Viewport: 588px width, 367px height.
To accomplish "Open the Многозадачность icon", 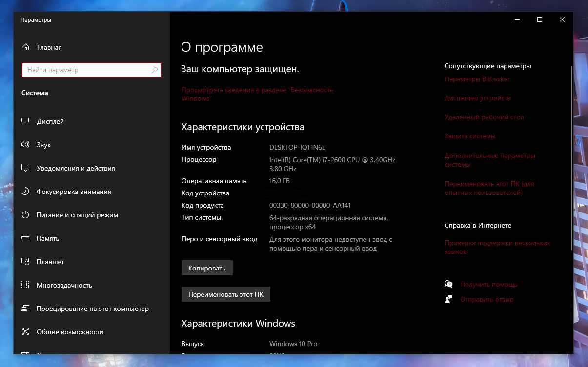I will 26,285.
